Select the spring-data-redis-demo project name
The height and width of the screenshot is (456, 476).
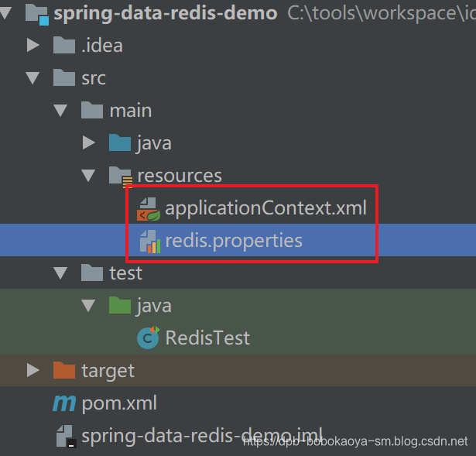166,13
